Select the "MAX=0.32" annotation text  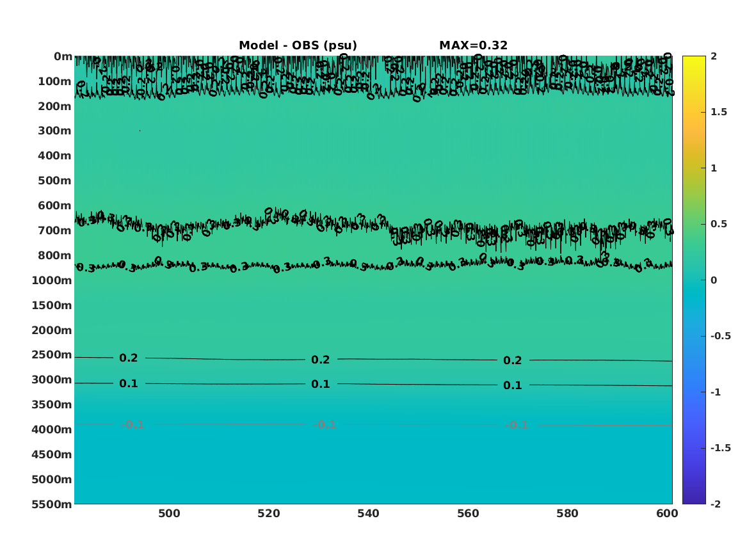point(474,45)
